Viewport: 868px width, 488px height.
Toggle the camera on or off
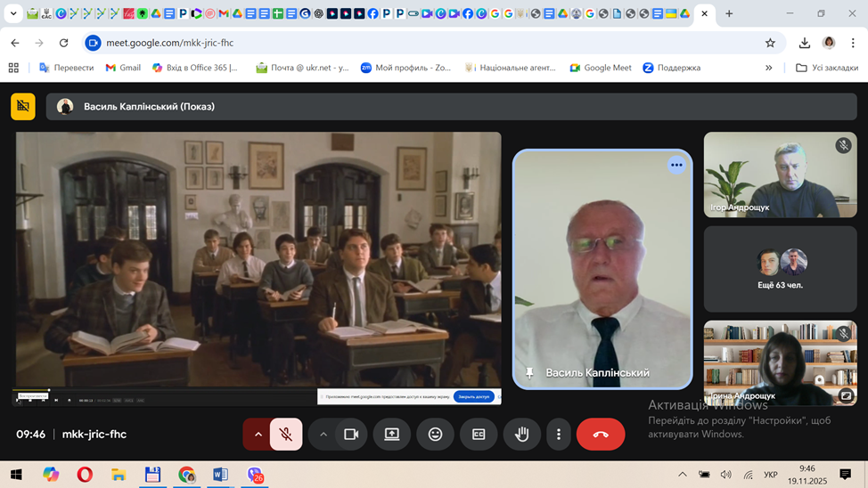point(351,435)
